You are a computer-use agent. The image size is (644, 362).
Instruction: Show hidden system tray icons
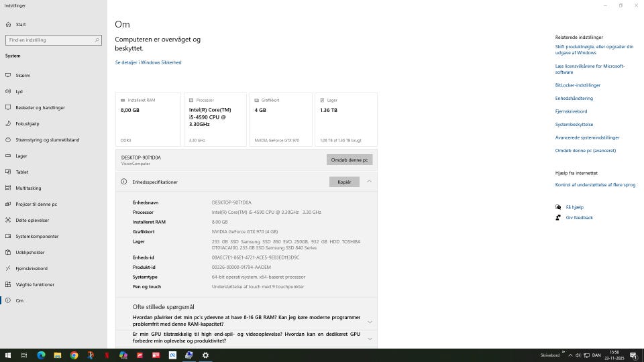tap(570, 355)
